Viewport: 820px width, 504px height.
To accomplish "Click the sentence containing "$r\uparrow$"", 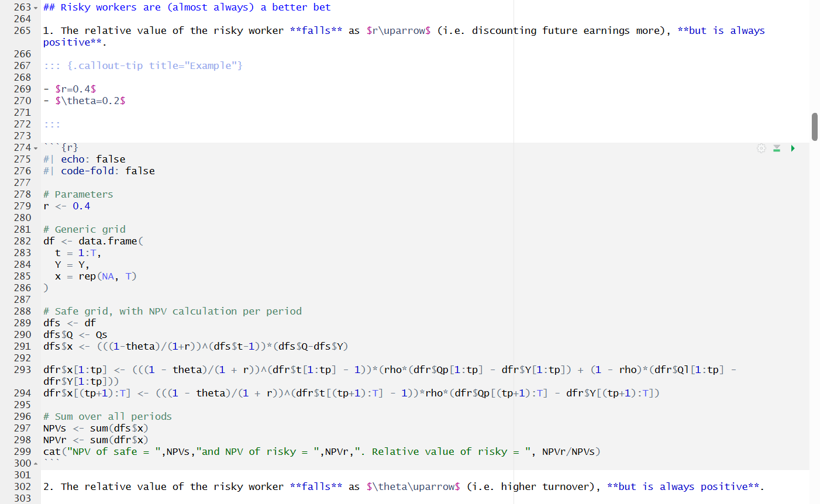I will [404, 36].
